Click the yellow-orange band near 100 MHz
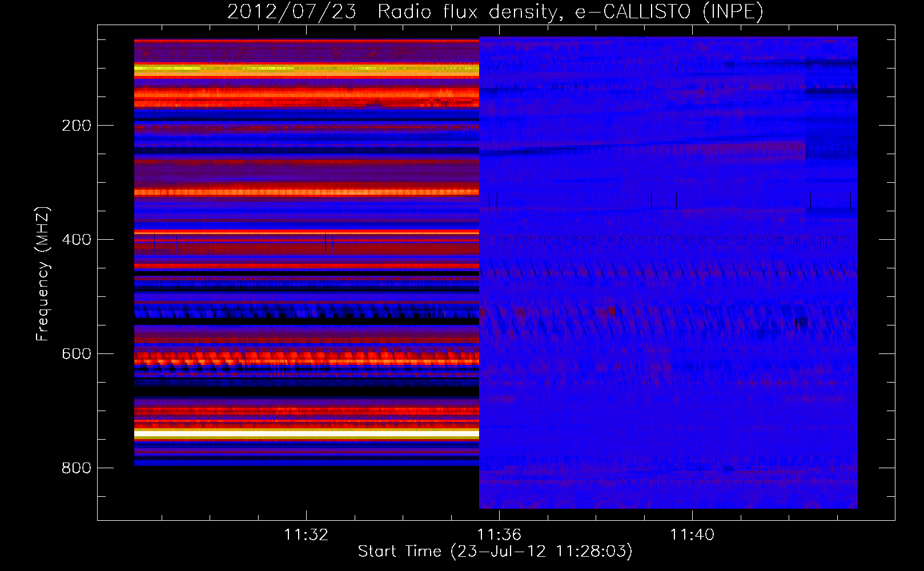The width and height of the screenshot is (924, 571). 307,70
